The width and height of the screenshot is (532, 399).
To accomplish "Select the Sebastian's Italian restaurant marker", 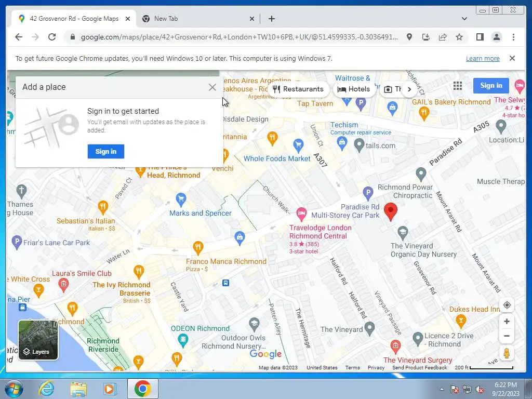I will click(103, 206).
